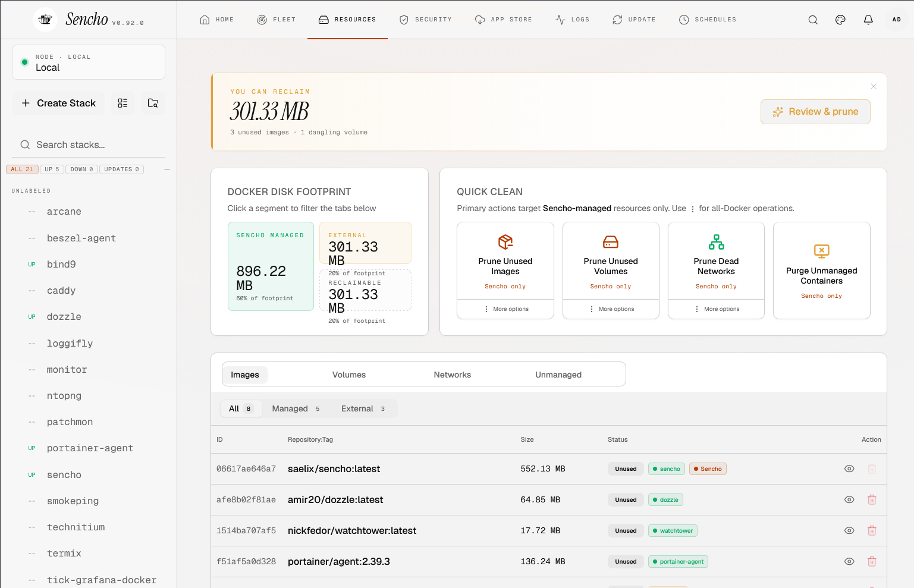Screen dimensions: 914x588
Task: Sort by the Repository:Tag column header
Action: pos(310,440)
